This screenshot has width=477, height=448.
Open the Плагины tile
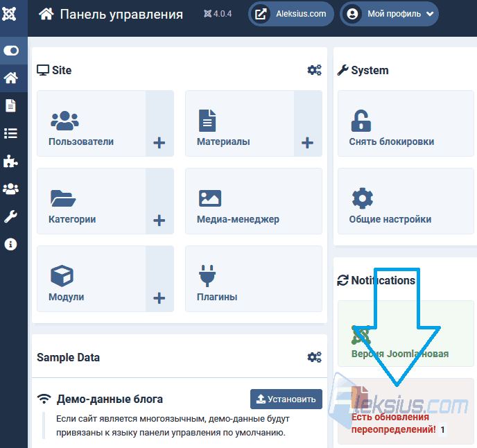click(254, 279)
